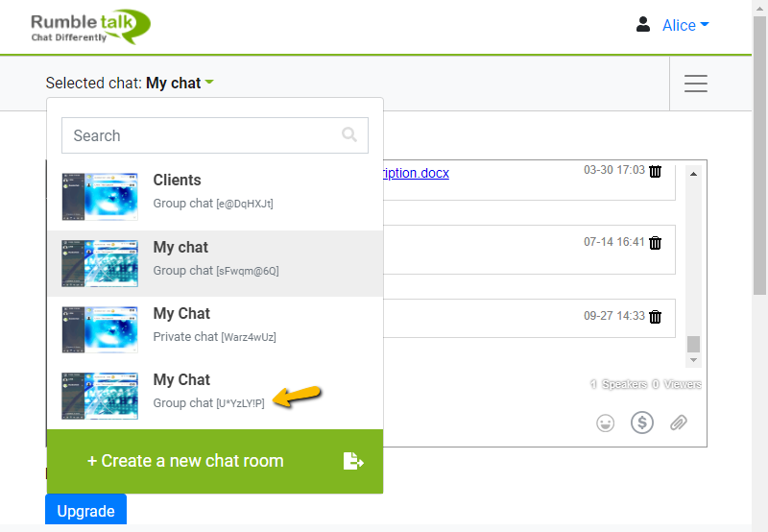The image size is (768, 532).
Task: Click the paperclip attach file icon
Action: coord(679,423)
